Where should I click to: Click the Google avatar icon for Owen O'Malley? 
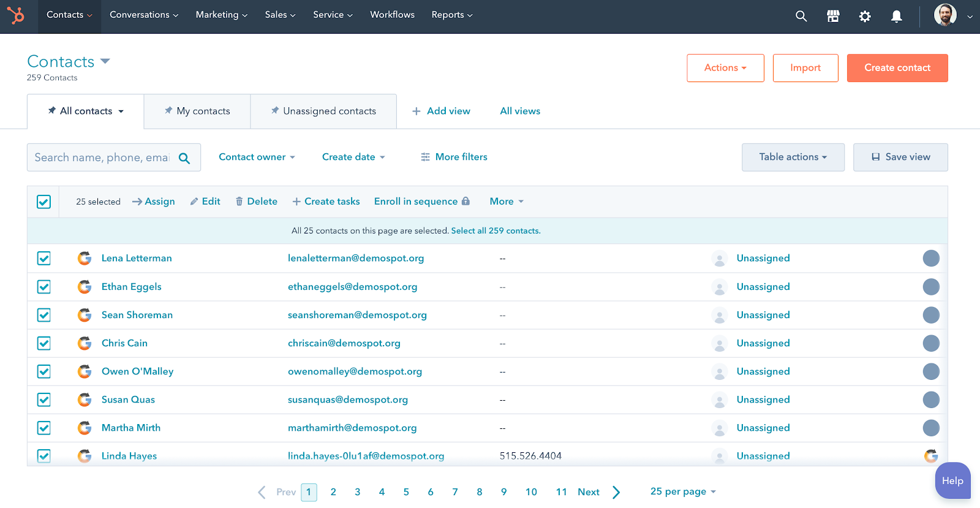tap(85, 371)
